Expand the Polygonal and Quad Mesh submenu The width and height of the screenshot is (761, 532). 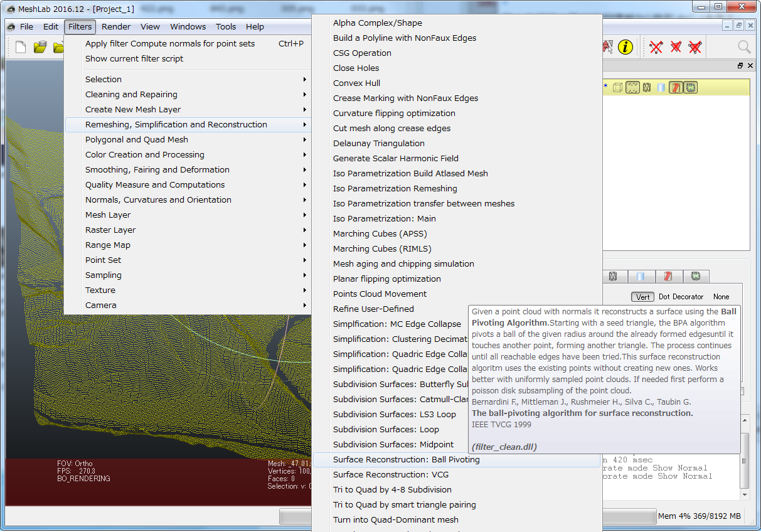188,139
